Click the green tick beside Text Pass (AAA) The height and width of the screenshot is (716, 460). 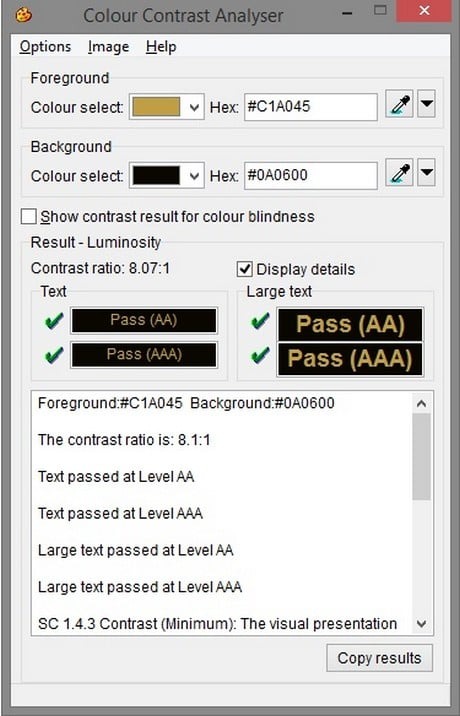click(x=54, y=355)
